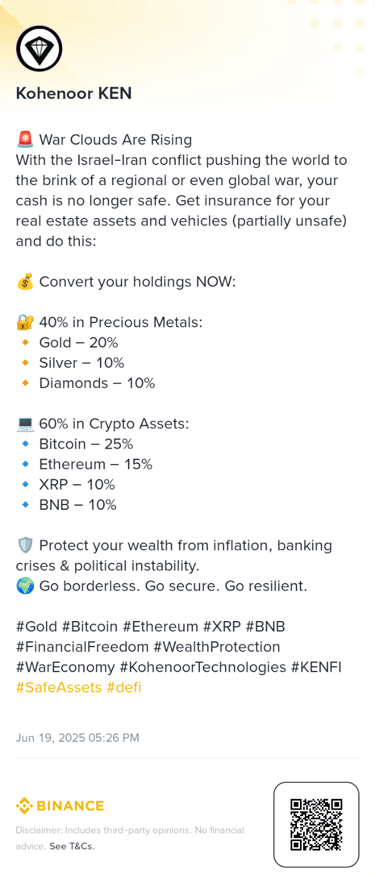Open the #FinancialFreedom hashtag
Viewport: 375px width, 877px height.
pos(82,647)
